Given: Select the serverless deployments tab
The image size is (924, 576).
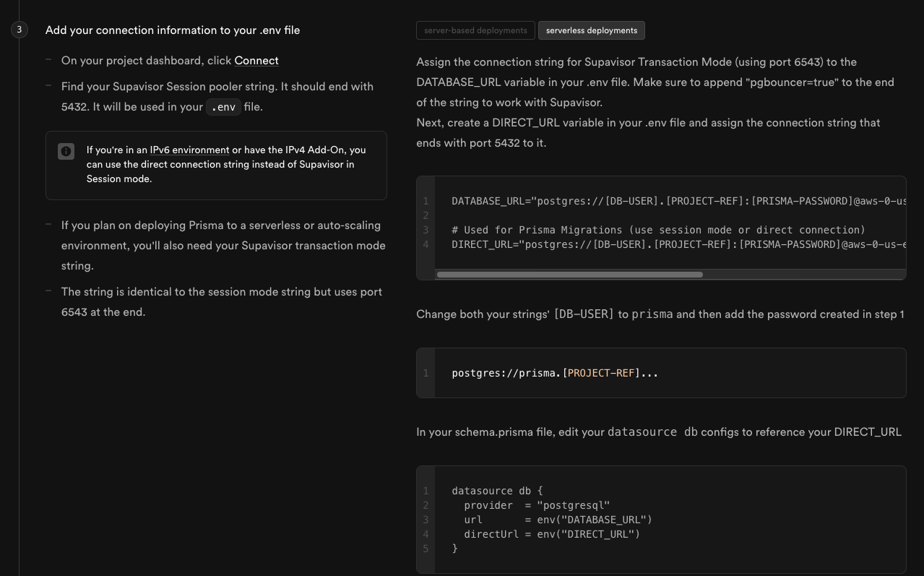Looking at the screenshot, I should (591, 30).
